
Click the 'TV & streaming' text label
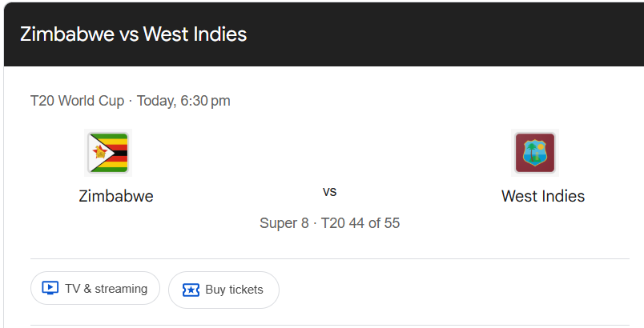pos(106,289)
